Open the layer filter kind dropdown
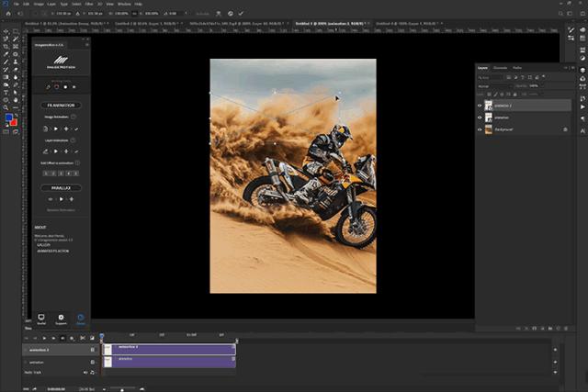Viewport: 588px width, 392px height. click(489, 77)
